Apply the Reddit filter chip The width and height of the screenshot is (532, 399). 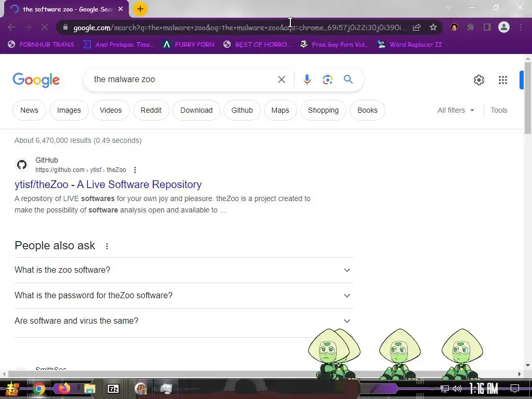click(151, 110)
